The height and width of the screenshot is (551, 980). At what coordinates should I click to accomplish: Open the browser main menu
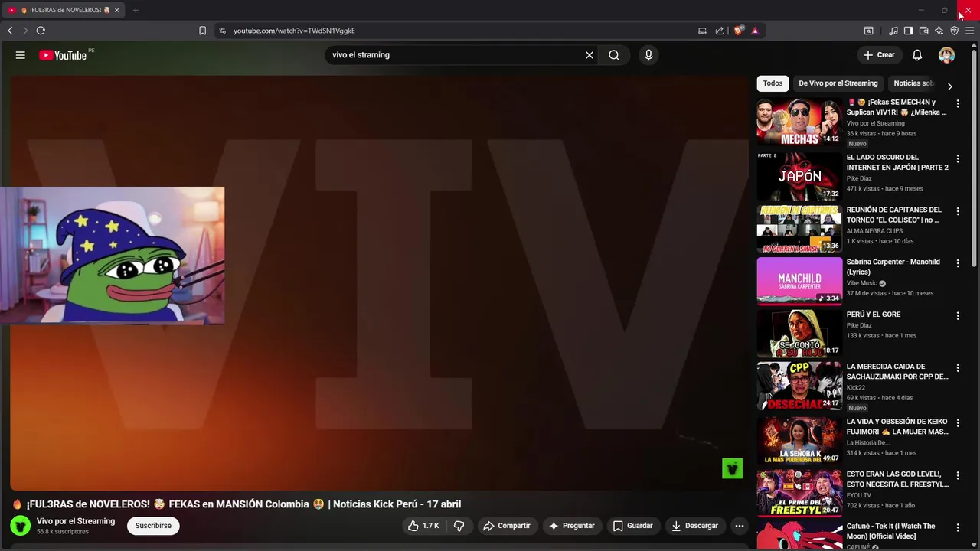(x=969, y=31)
